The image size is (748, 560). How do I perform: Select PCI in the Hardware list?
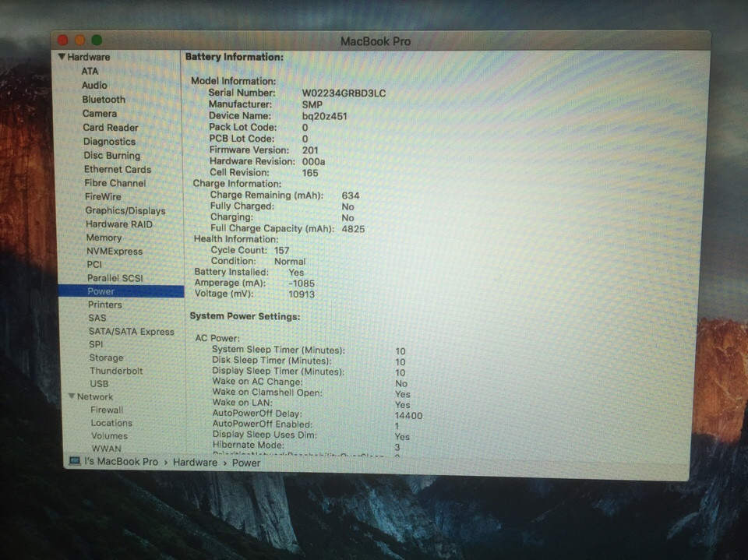tap(94, 264)
